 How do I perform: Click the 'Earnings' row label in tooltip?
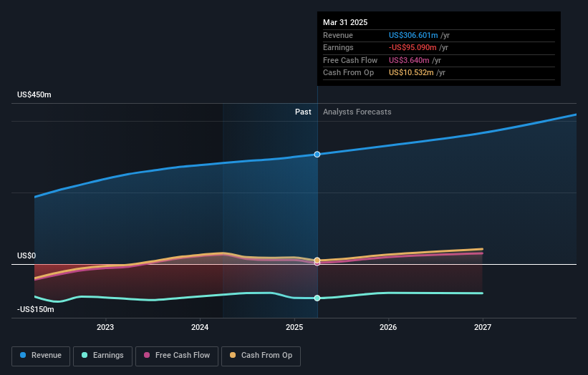pos(338,47)
